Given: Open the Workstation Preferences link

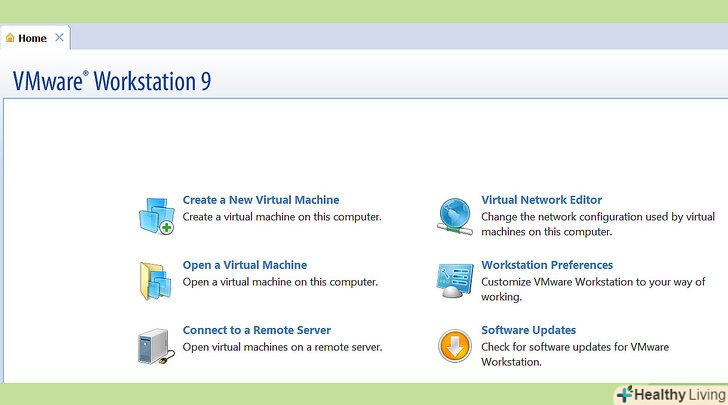Looking at the screenshot, I should pos(547,265).
